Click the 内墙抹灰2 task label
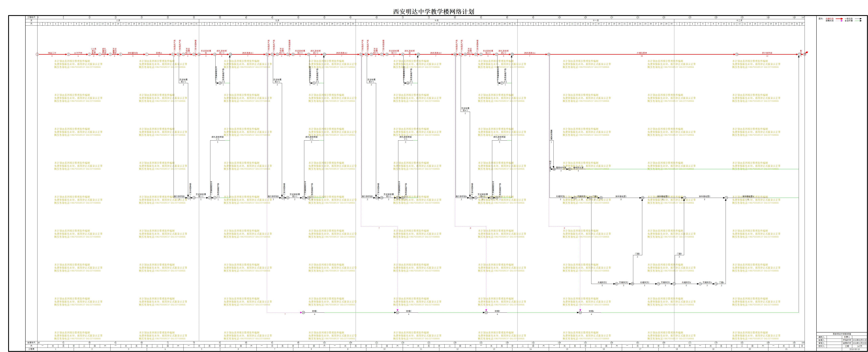This screenshot has height=352, width=868. tap(602, 282)
